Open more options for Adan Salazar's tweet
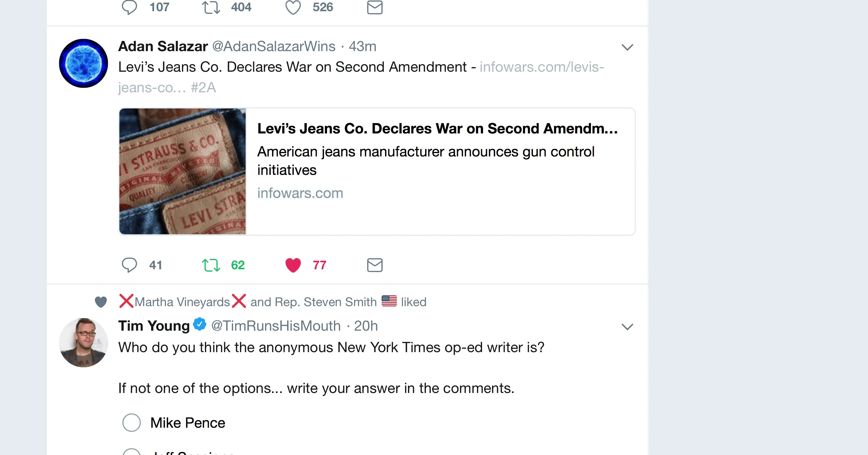Image resolution: width=868 pixels, height=455 pixels. (627, 47)
